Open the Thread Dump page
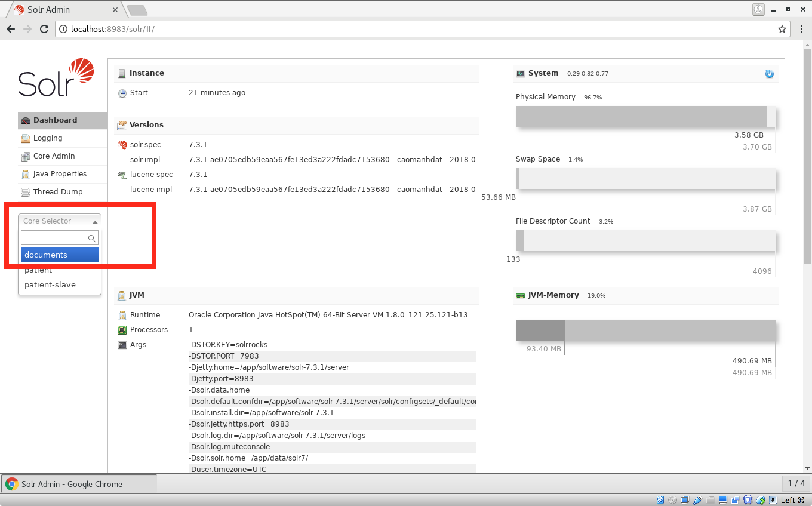Viewport: 812px width, 506px height. click(63, 192)
